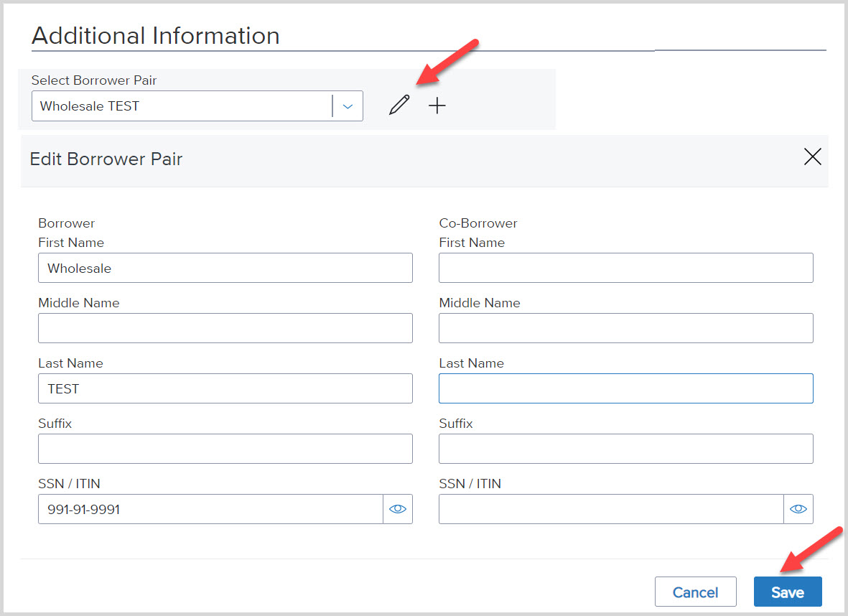Screen dimensions: 848x616
Task: Click into the Co-Borrower Suffix field
Action: 625,449
